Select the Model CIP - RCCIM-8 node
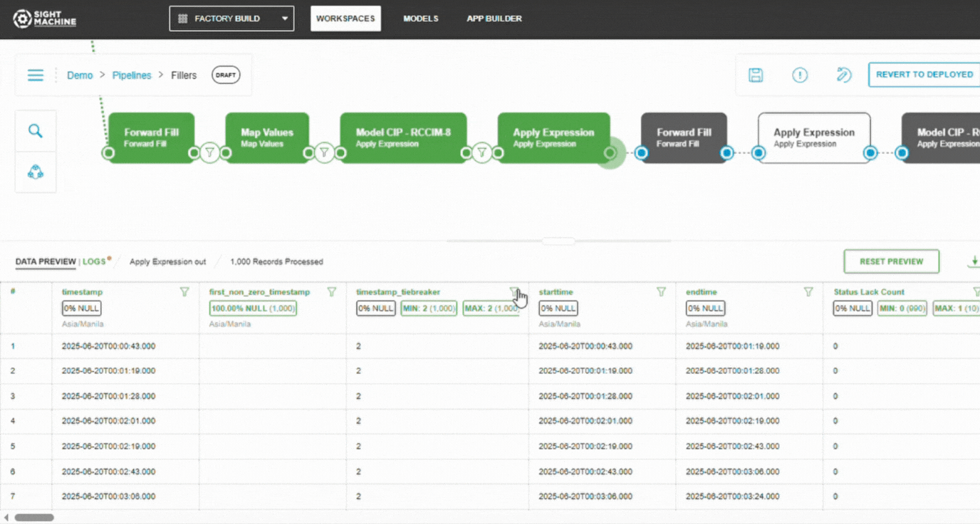The image size is (980, 524). point(403,137)
